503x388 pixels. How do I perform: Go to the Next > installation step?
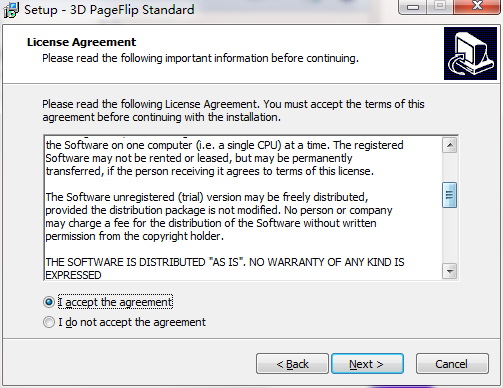[x=367, y=364]
